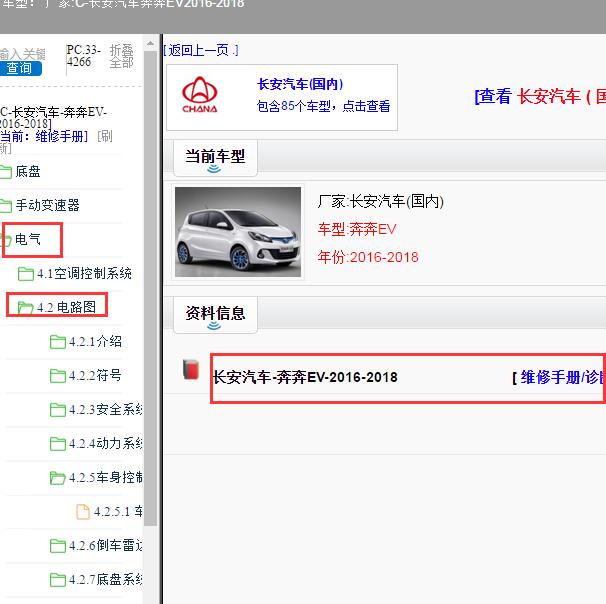Expand the 4.2.6倒车雷达 folder

coord(106,545)
